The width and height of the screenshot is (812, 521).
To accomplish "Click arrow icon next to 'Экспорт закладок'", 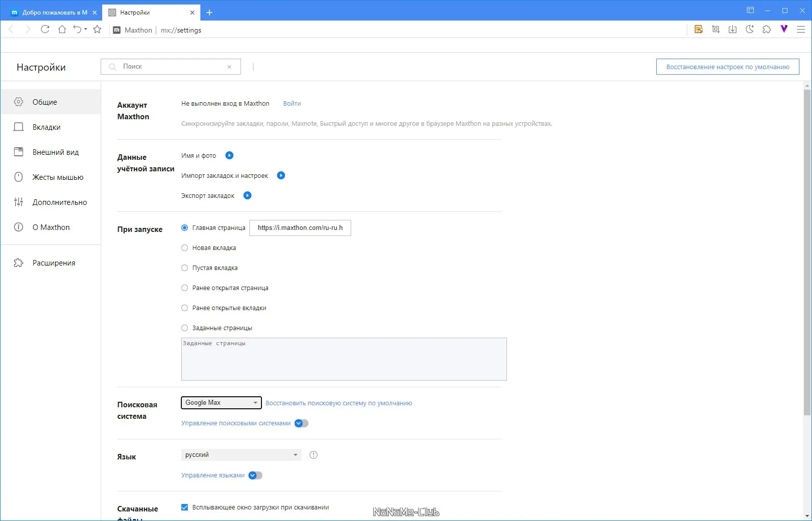I will (x=247, y=195).
